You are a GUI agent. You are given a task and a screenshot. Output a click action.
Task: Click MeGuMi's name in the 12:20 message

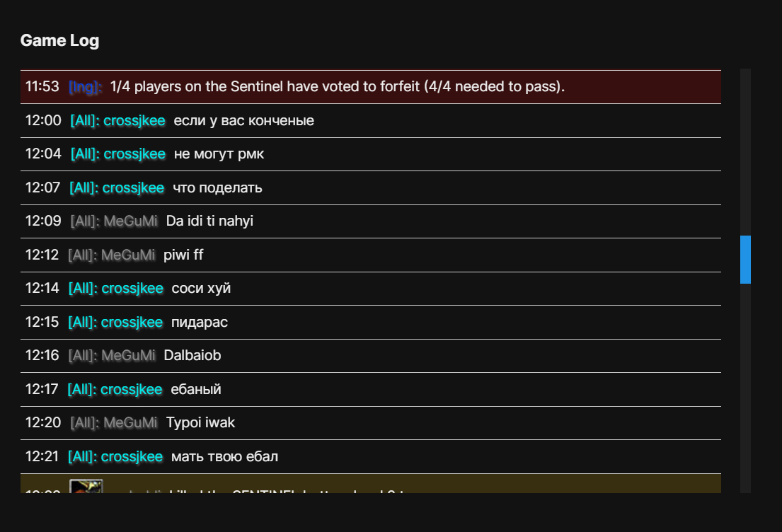(131, 423)
